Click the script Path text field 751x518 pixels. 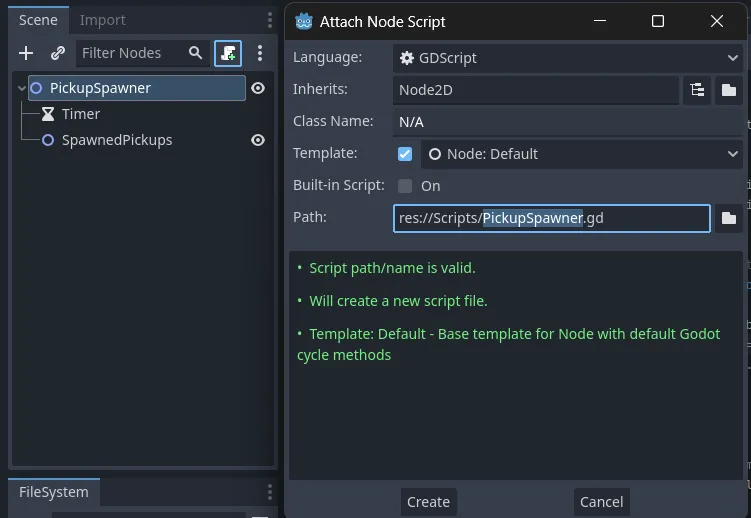552,218
